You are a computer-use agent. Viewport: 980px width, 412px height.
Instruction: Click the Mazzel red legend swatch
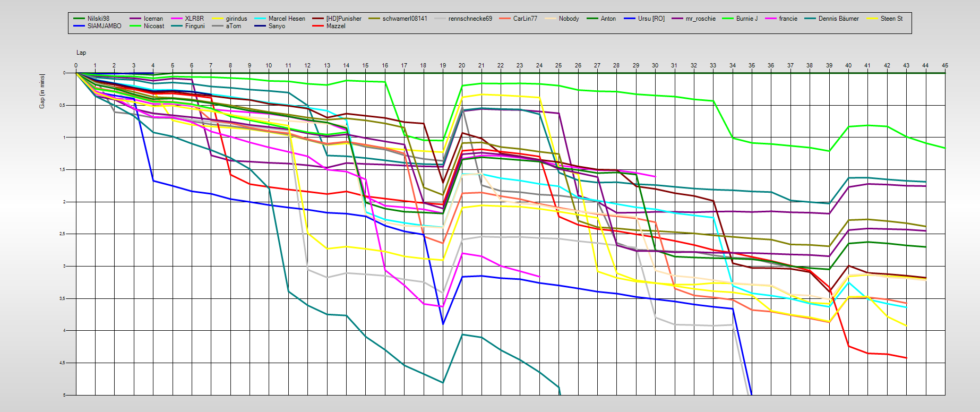319,26
